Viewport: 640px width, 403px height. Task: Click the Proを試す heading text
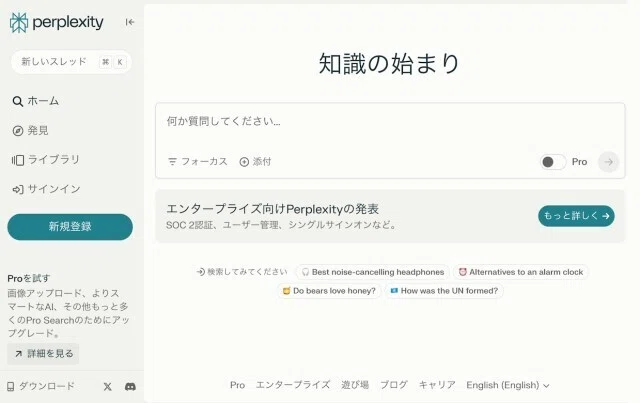[29, 278]
